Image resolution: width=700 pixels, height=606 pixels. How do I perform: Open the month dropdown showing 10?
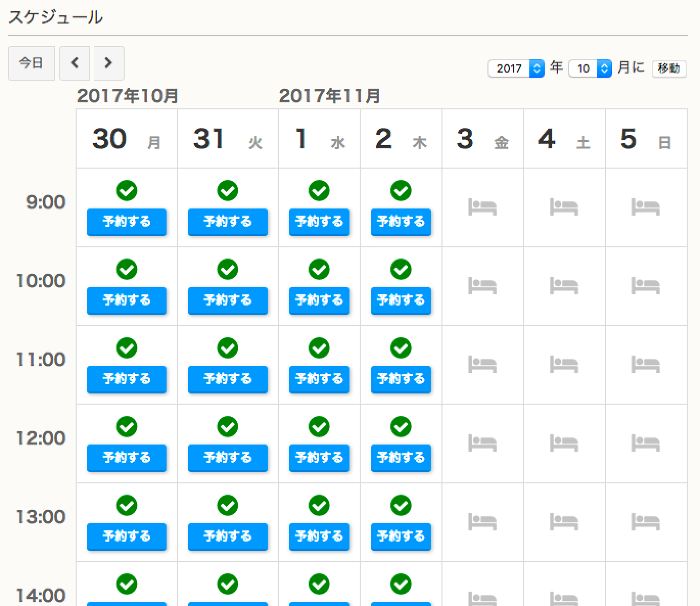(x=590, y=68)
